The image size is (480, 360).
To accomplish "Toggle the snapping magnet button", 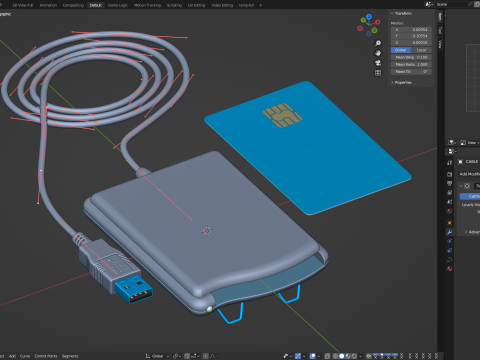I will click(x=187, y=356).
